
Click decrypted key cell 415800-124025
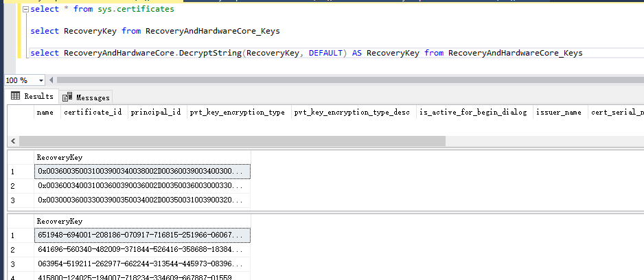(142, 277)
